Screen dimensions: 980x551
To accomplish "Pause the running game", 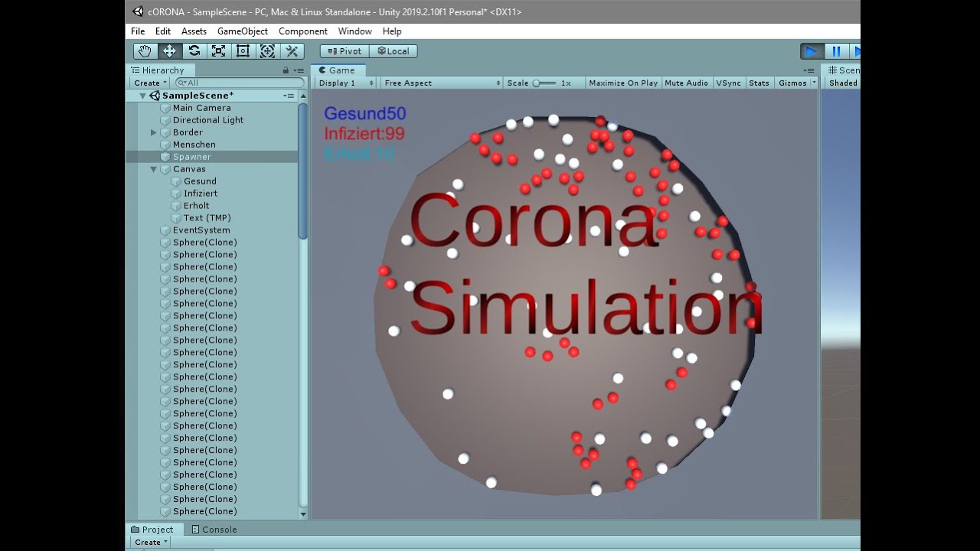I will coord(836,51).
